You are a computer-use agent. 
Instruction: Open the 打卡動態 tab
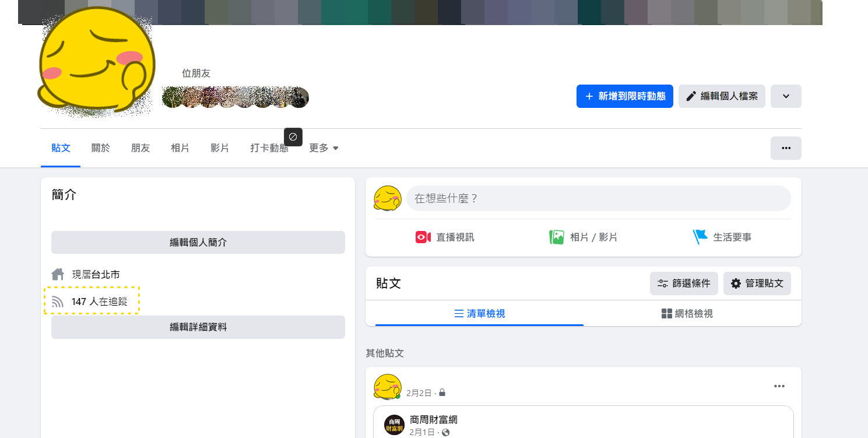(269, 148)
